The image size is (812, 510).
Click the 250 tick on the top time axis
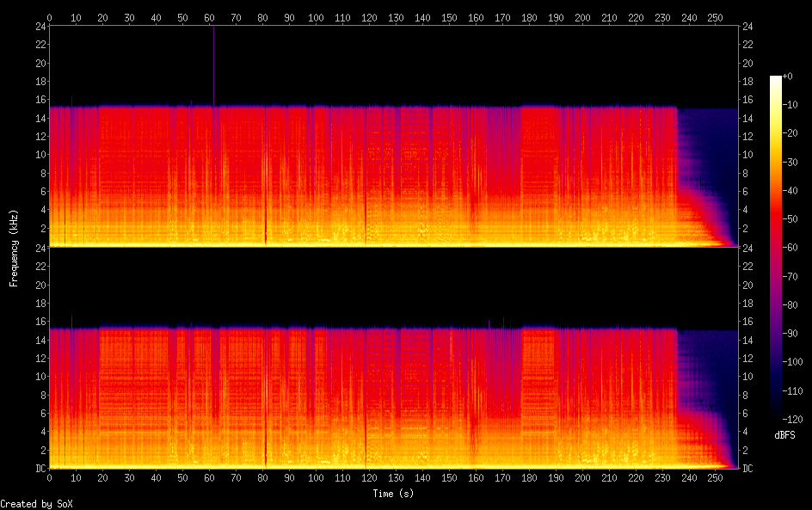(715, 17)
